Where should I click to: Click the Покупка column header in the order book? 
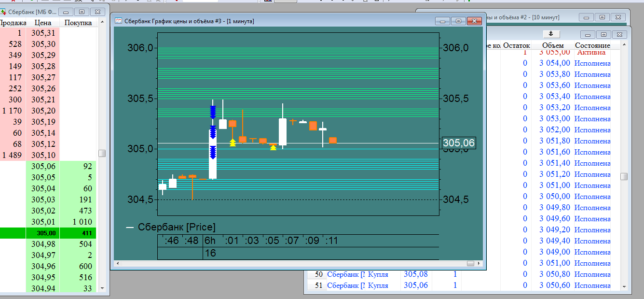[78, 23]
